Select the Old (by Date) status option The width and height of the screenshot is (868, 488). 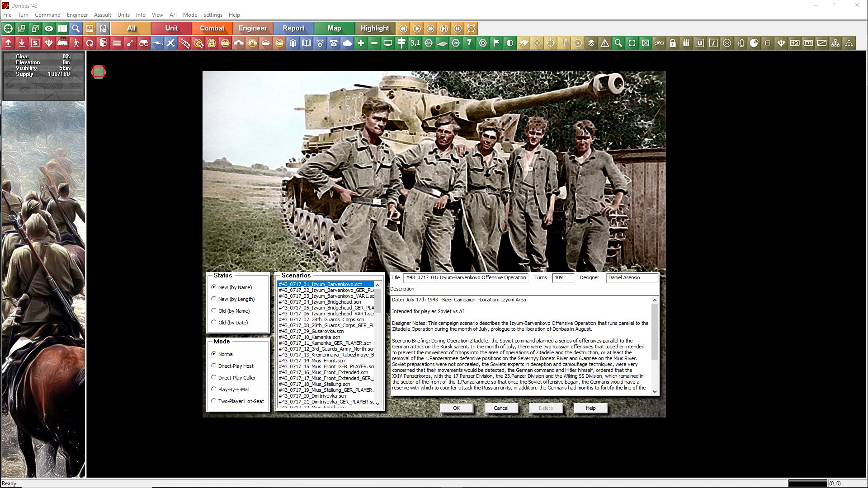(214, 322)
